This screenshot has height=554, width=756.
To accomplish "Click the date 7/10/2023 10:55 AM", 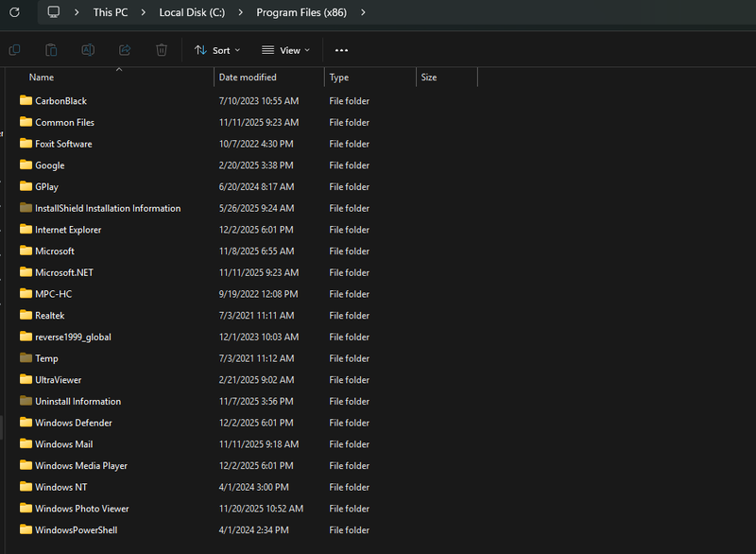I will tap(259, 101).
